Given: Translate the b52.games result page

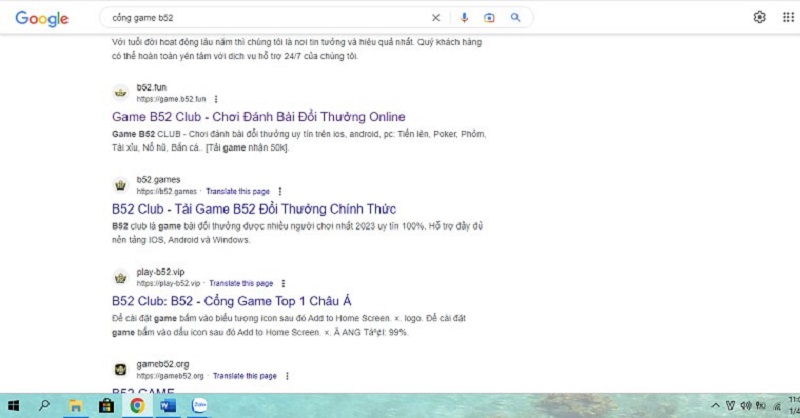Looking at the screenshot, I should tap(238, 191).
